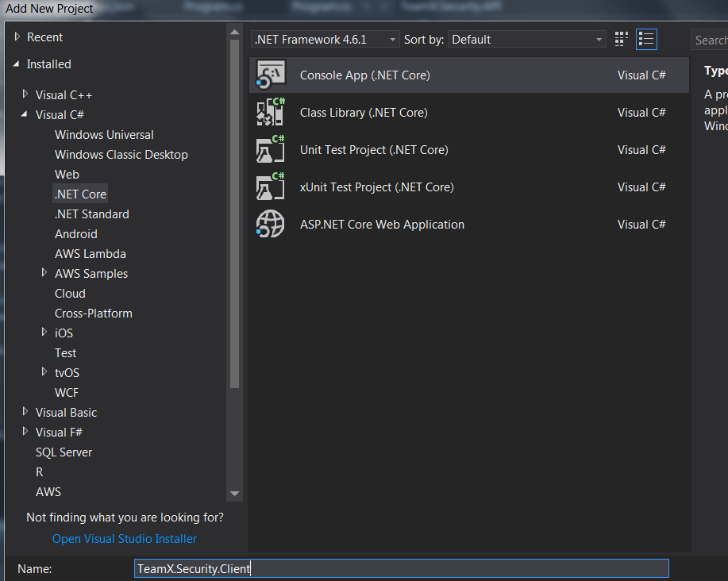Expand the AWS Samples node
728x581 pixels.
click(44, 273)
